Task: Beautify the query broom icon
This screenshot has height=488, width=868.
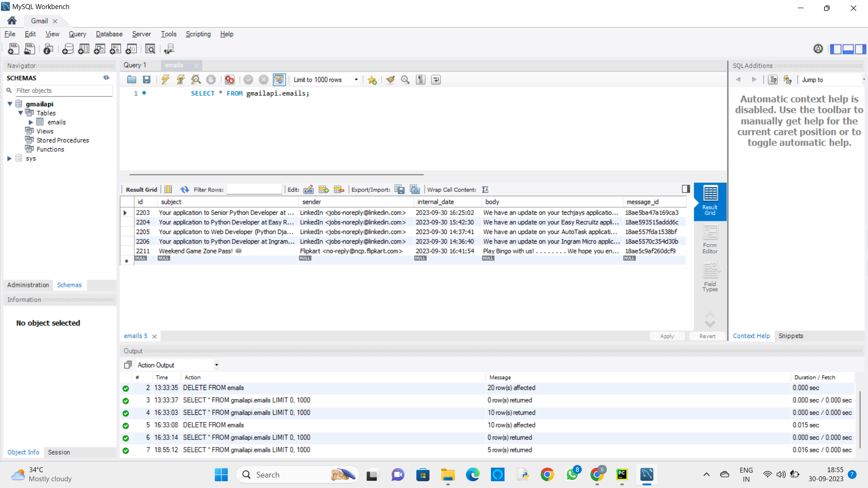Action: [390, 80]
